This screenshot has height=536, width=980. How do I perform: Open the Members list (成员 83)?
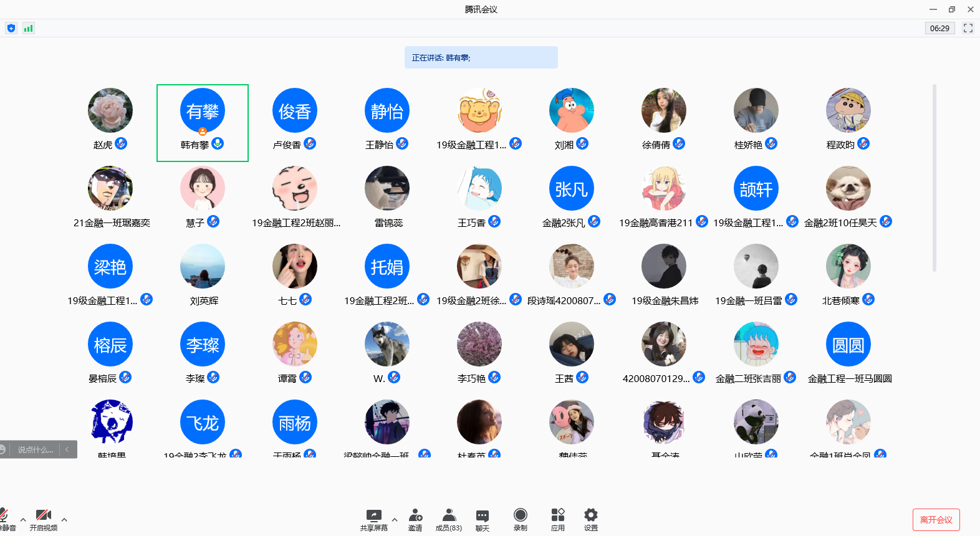tap(448, 519)
